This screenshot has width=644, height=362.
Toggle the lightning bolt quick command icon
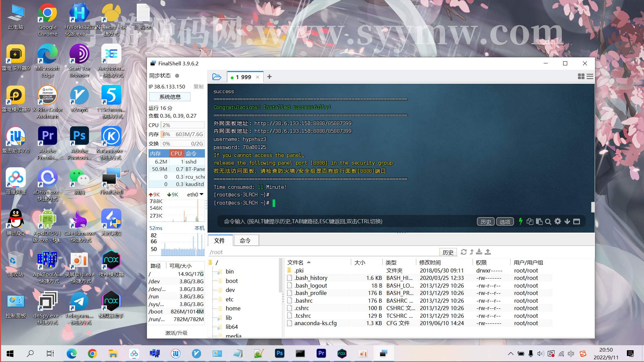[x=521, y=221]
